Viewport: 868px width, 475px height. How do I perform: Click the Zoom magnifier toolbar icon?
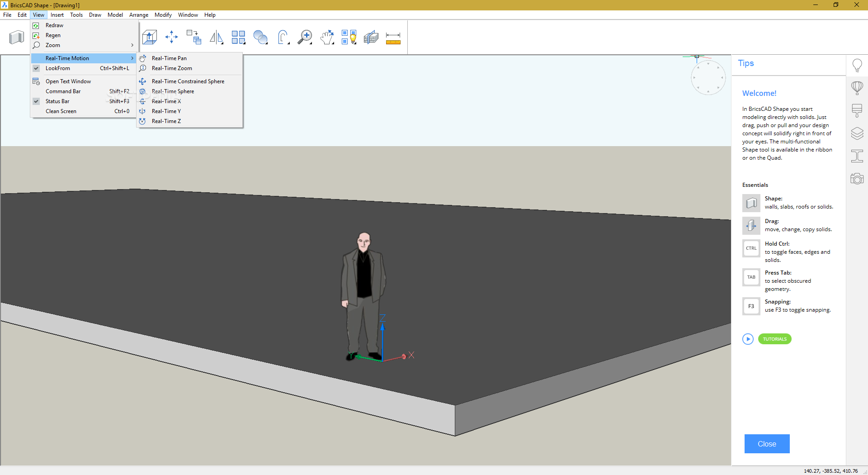pos(305,37)
